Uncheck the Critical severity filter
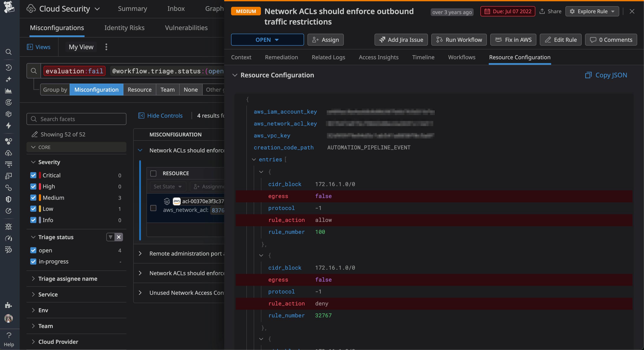This screenshot has width=644, height=350. coord(33,175)
